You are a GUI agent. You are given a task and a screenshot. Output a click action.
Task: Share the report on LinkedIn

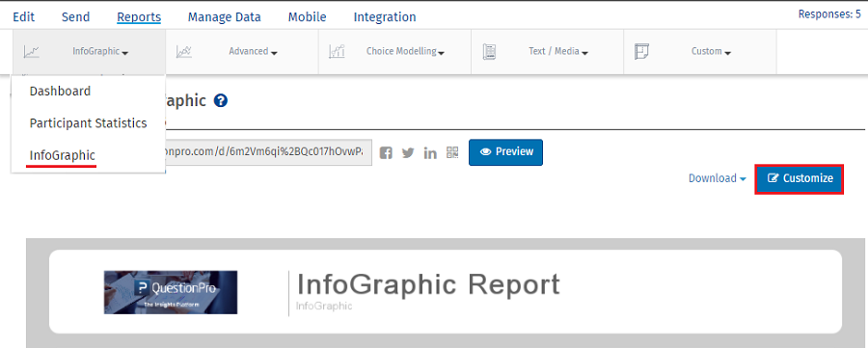[430, 153]
